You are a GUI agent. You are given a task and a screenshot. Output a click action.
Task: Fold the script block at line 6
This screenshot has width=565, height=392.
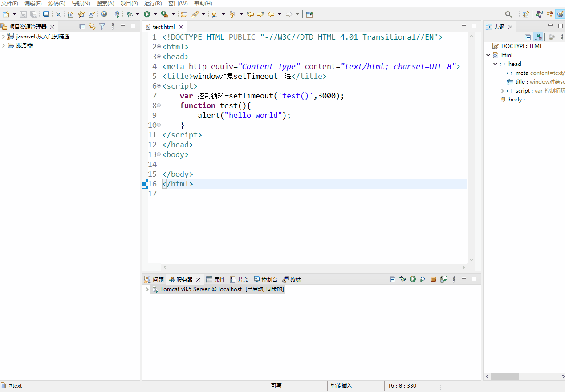(159, 85)
